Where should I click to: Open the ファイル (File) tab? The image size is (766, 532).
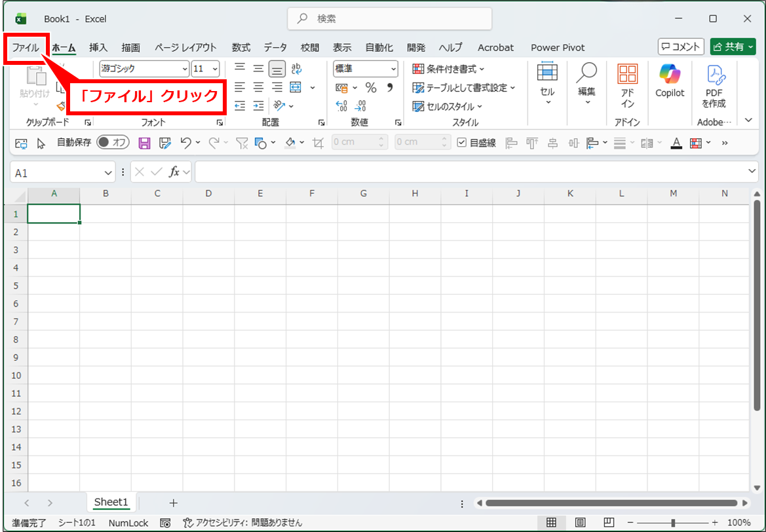26,48
